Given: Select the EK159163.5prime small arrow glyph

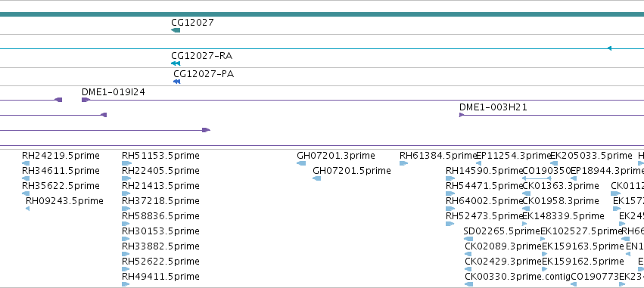Looking at the screenshot, I should coord(545,254).
